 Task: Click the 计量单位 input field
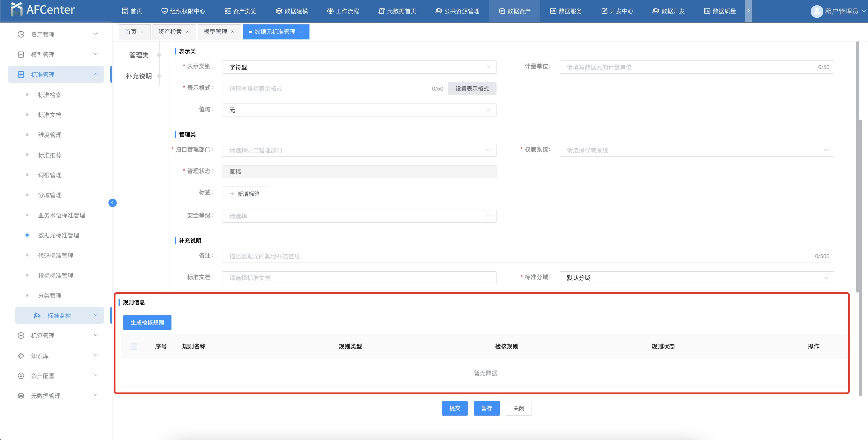(697, 67)
